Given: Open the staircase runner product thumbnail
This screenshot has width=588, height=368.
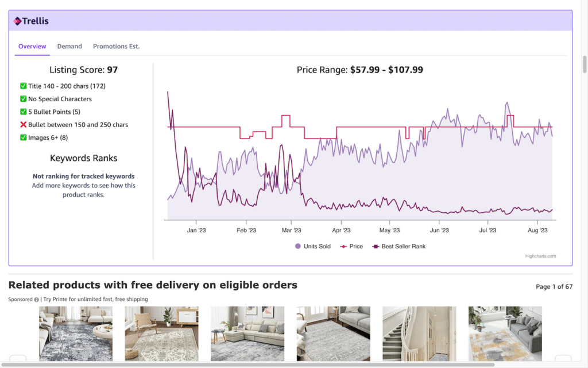Looking at the screenshot, I should [x=419, y=333].
